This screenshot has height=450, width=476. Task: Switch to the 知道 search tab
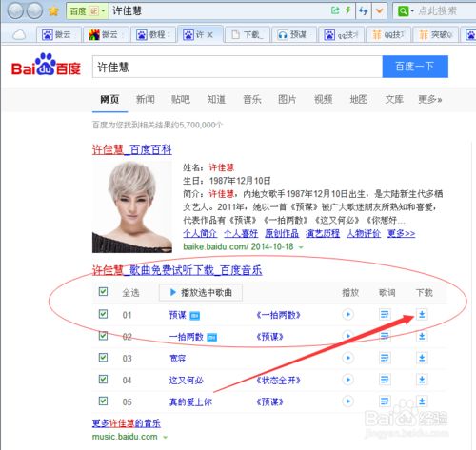click(216, 100)
